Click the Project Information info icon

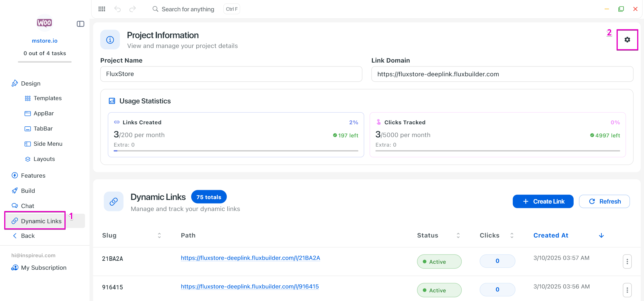coord(110,40)
